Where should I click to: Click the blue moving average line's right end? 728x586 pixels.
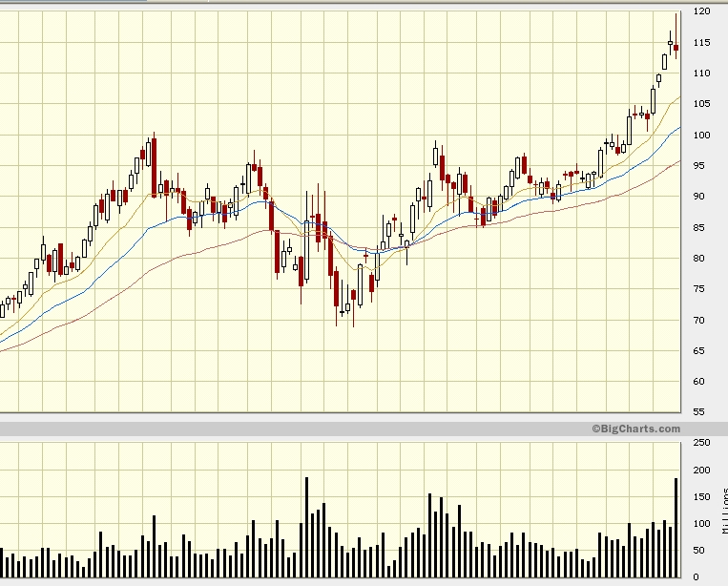[677, 129]
